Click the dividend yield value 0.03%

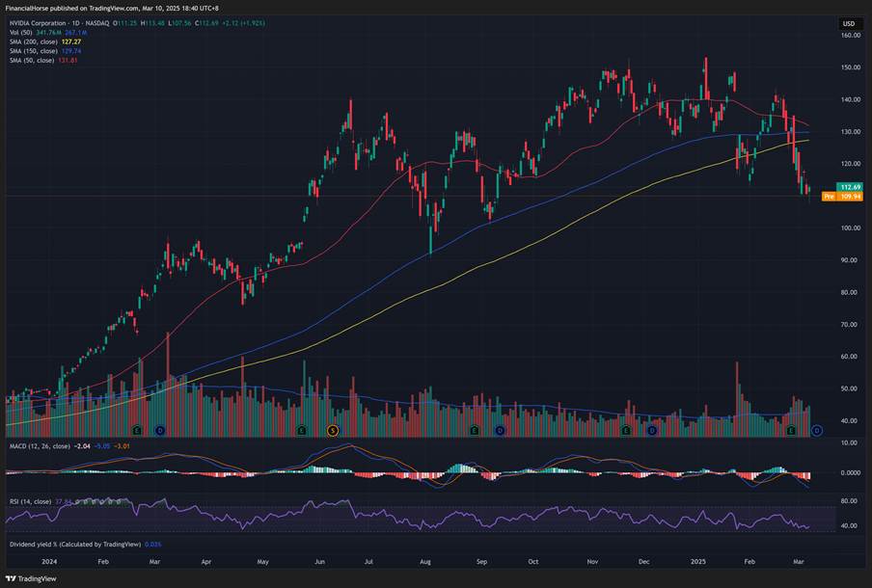(153, 545)
